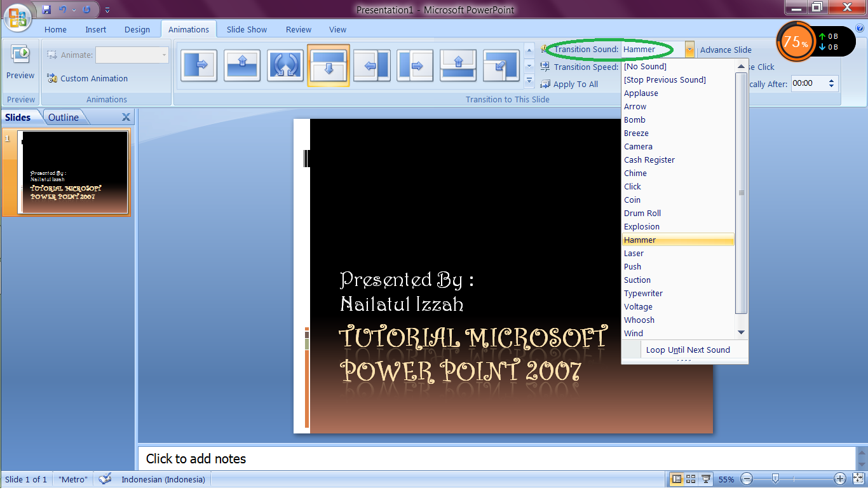Pick the Whoosh transition sound

pyautogui.click(x=677, y=320)
